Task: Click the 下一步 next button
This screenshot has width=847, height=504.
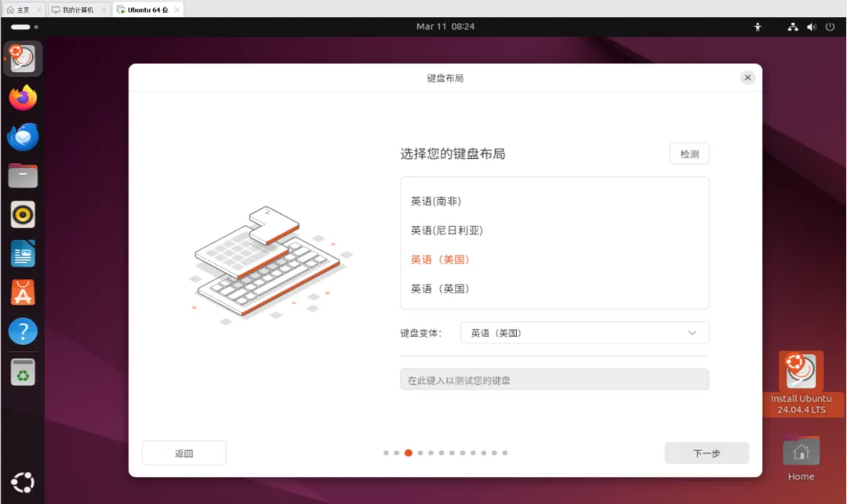Action: [707, 453]
